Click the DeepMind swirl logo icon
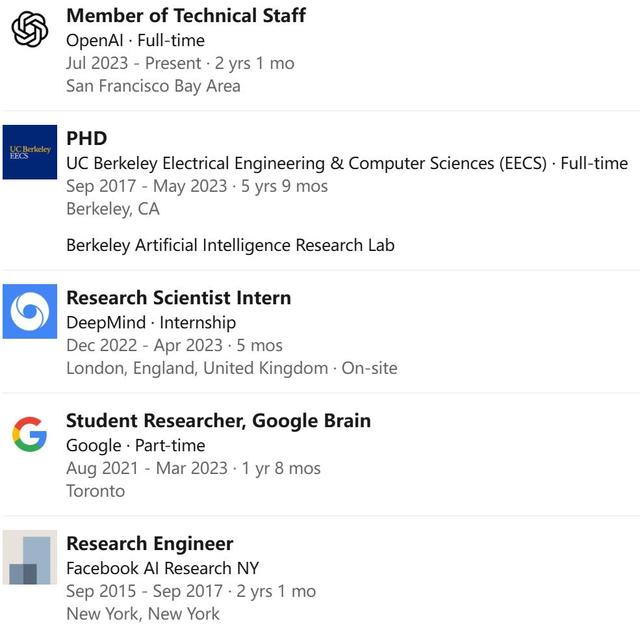 [x=30, y=311]
